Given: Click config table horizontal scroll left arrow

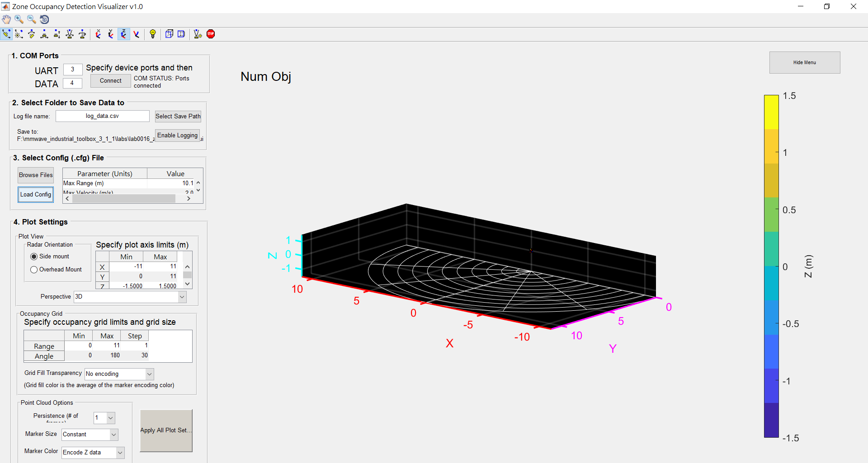Looking at the screenshot, I should [x=67, y=199].
